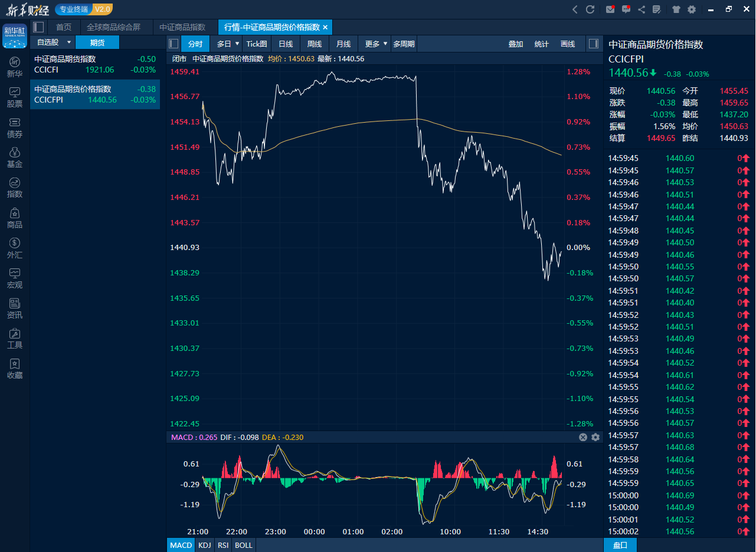This screenshot has width=756, height=552.
Task: Toggle the right quote panel visibility
Action: click(x=594, y=44)
